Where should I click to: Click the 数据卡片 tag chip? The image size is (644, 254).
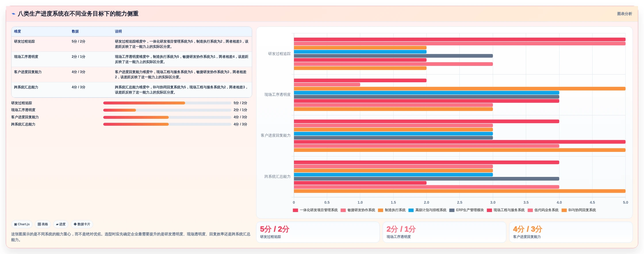click(82, 224)
